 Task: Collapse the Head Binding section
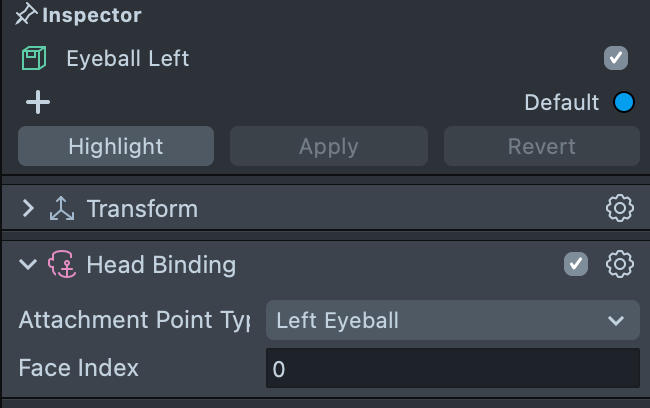[x=28, y=265]
